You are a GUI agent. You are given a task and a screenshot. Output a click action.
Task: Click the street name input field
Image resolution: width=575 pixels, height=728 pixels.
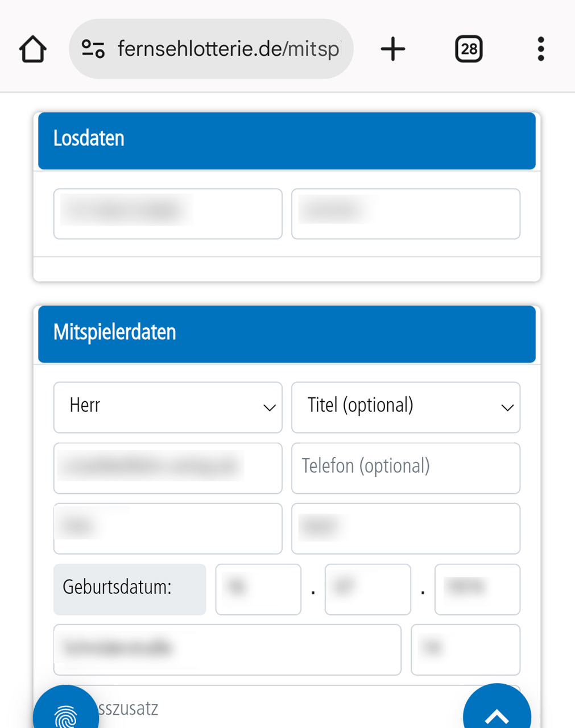click(227, 650)
